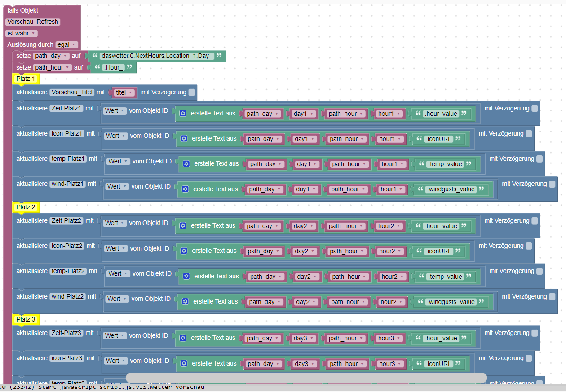The width and height of the screenshot is (566, 392).
Task: Select the Zeit-Platz1 object ID field
Action: 66,108
